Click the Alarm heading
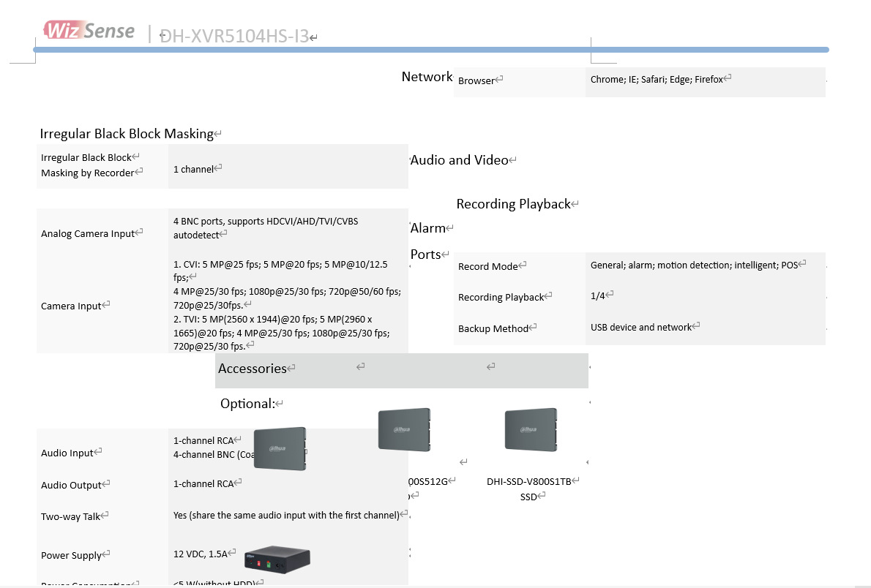This screenshot has width=871, height=588. (427, 228)
